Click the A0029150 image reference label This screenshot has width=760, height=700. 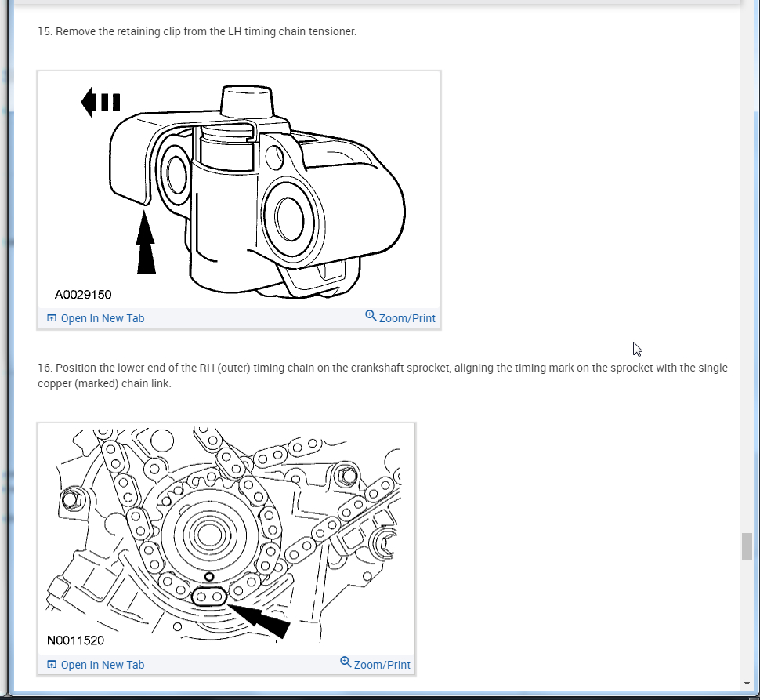click(x=83, y=295)
